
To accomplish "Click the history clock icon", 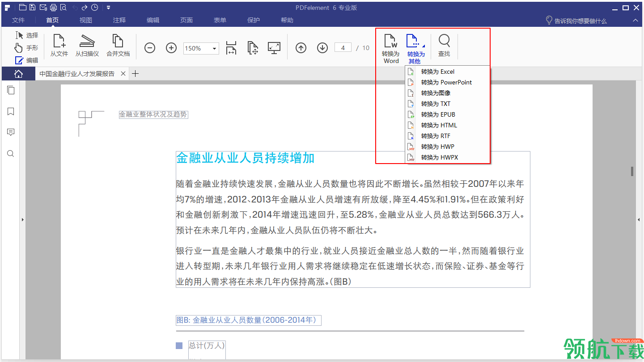I will (94, 7).
